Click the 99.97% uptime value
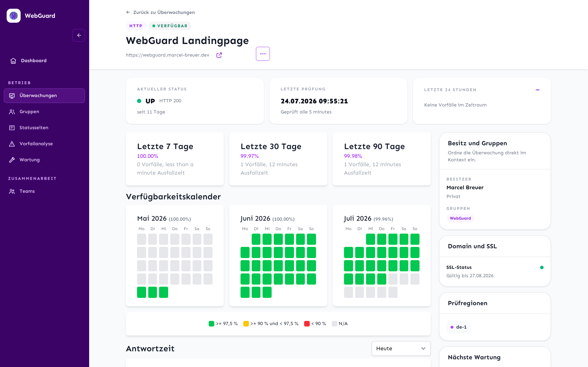The image size is (588, 367). pyautogui.click(x=250, y=156)
